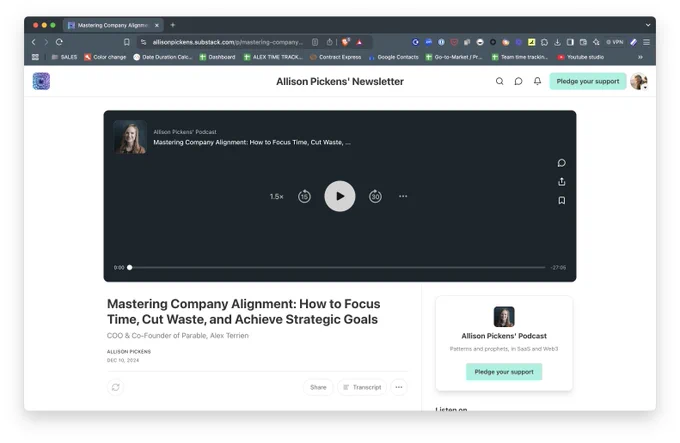The image size is (680, 443).
Task: Open the Go-to-Market bookmark
Action: point(454,57)
